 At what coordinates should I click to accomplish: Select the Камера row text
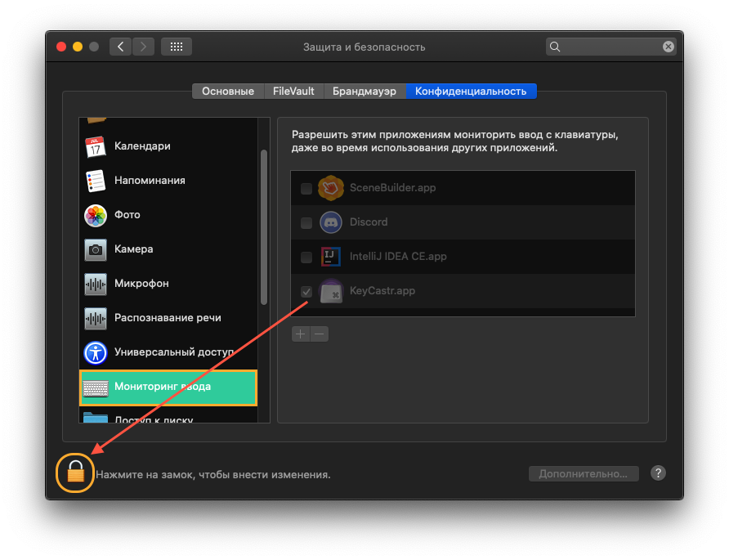coord(134,249)
